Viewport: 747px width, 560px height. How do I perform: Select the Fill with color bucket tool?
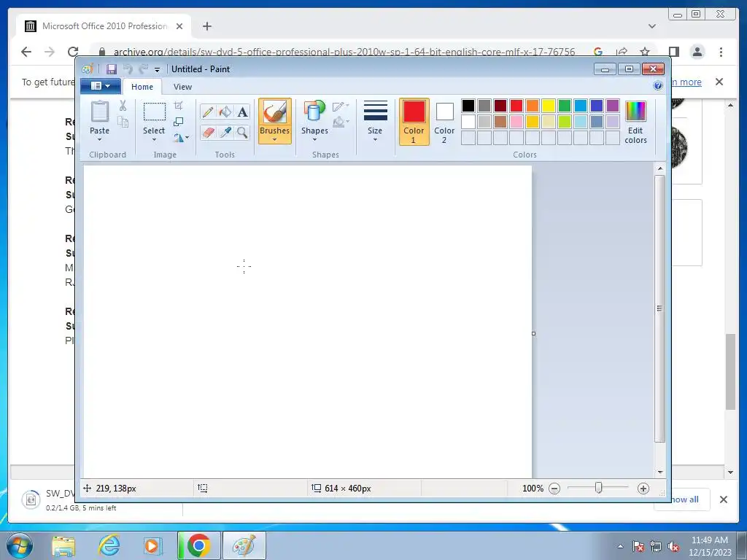point(225,112)
